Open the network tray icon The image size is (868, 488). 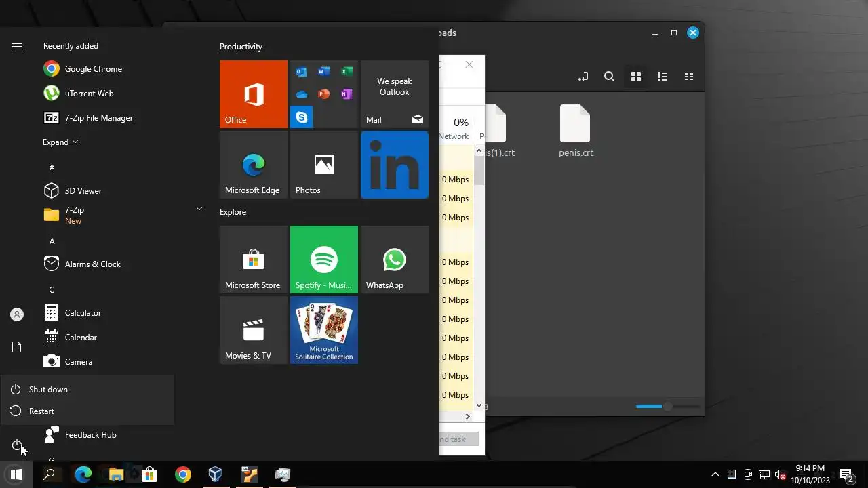pyautogui.click(x=764, y=474)
